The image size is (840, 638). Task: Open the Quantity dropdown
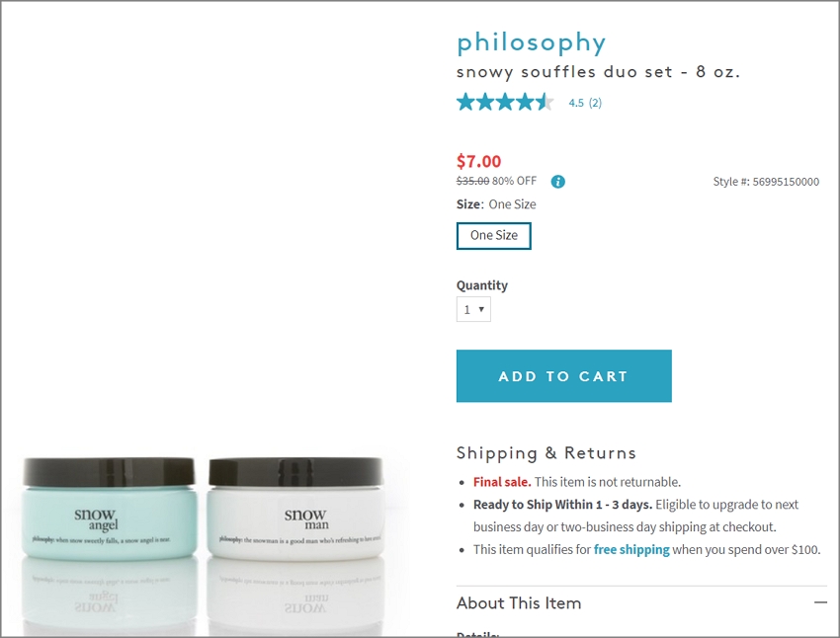[x=473, y=309]
